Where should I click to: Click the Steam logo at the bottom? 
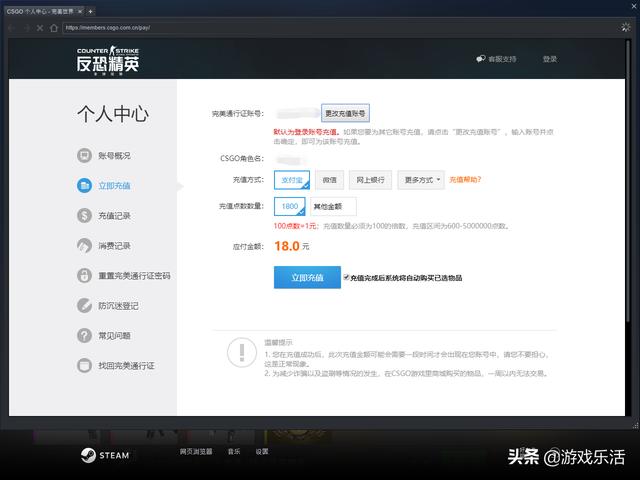click(105, 455)
